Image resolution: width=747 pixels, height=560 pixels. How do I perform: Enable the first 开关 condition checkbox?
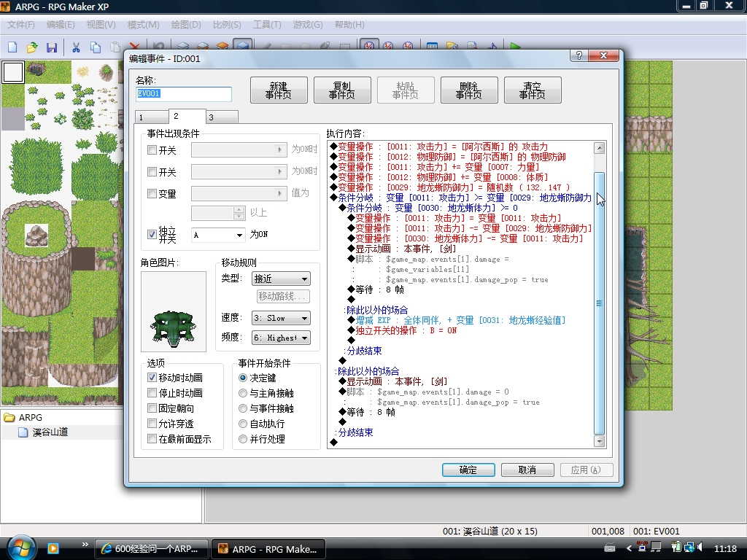152,150
